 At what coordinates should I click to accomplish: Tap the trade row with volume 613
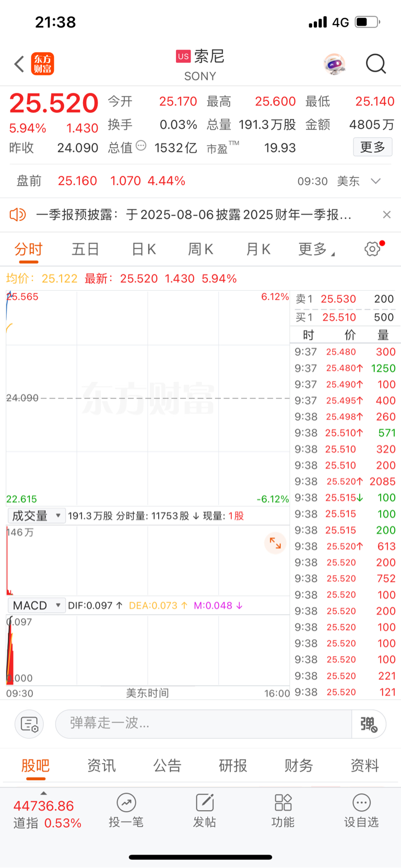click(345, 546)
